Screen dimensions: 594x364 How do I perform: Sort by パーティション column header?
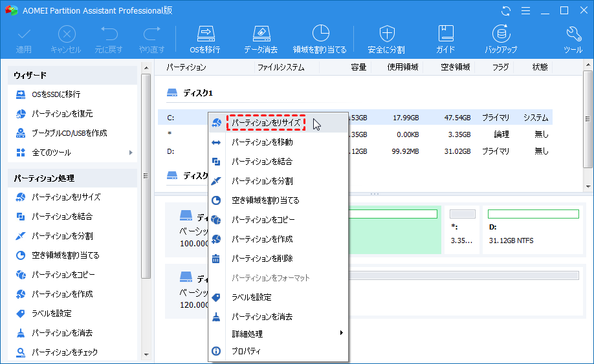186,67
